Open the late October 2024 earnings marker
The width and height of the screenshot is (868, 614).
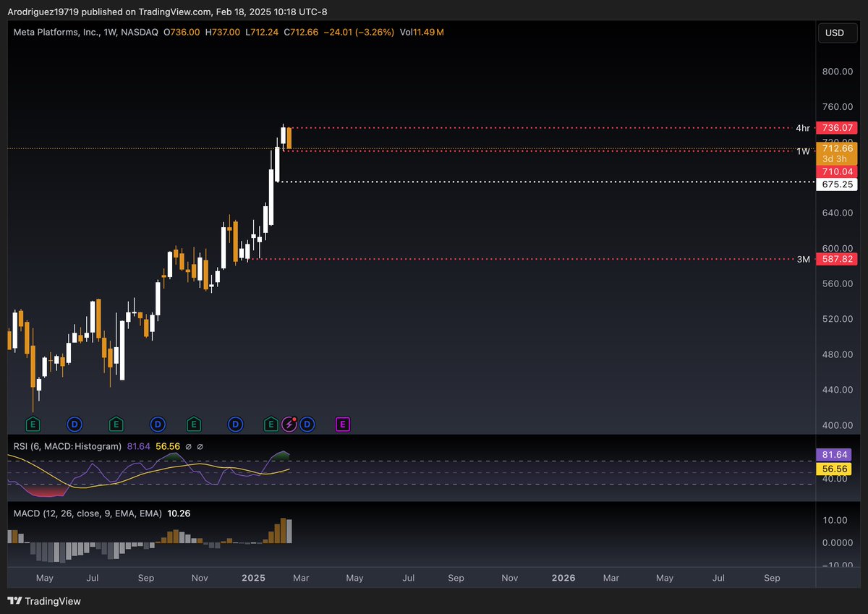tap(193, 424)
